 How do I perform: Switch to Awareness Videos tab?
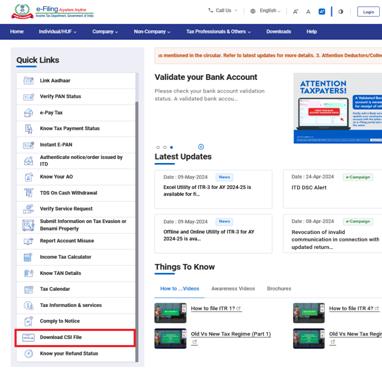tap(233, 289)
